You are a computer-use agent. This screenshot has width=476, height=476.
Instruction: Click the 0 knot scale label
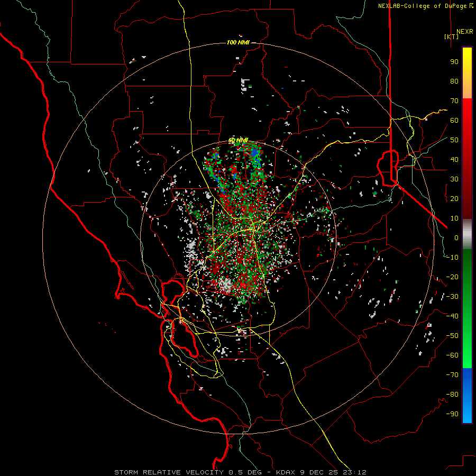456,237
